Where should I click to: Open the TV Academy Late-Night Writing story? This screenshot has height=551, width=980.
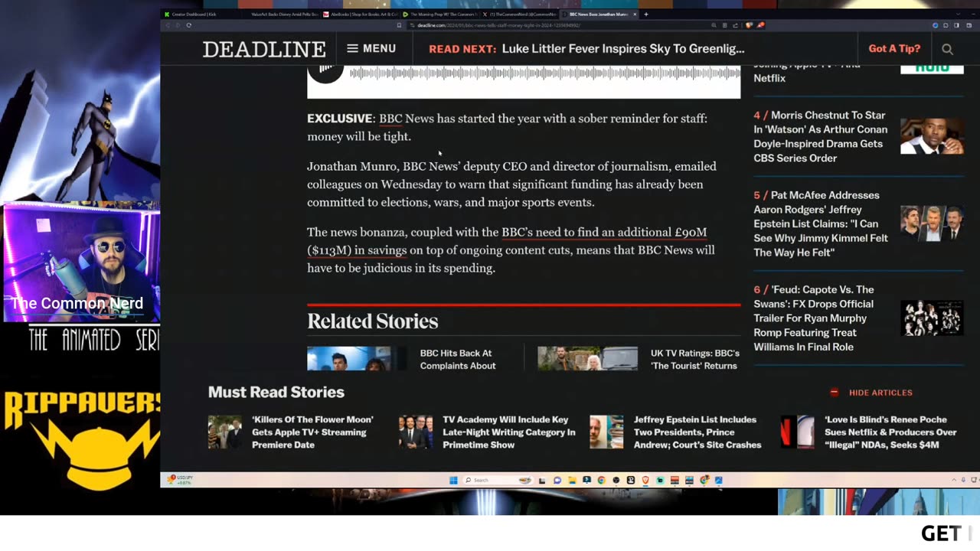[508, 432]
